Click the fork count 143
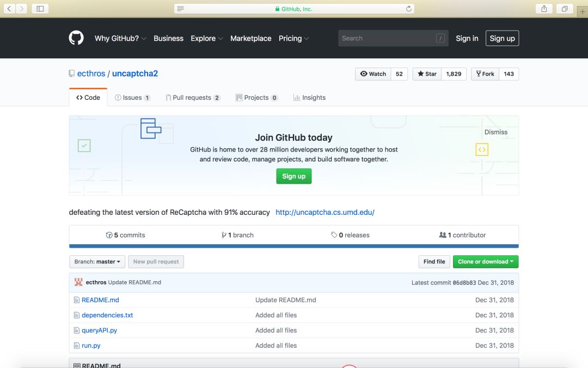This screenshot has width=588, height=368. pyautogui.click(x=509, y=74)
